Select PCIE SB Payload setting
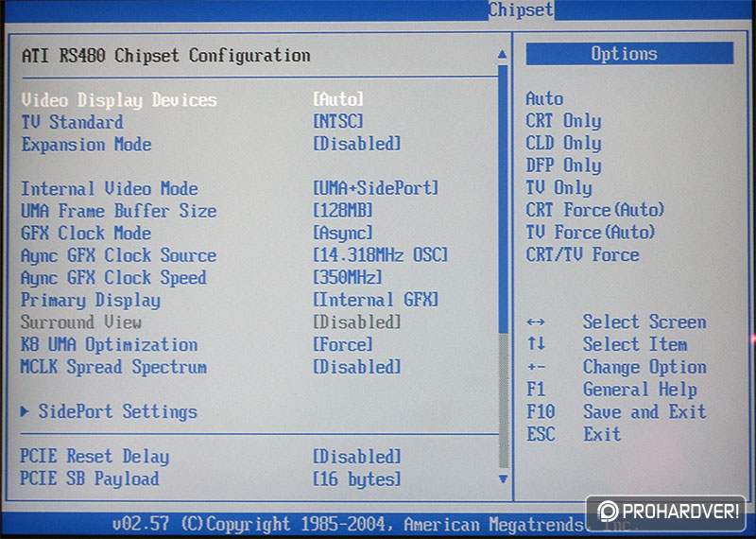The height and width of the screenshot is (539, 756). coord(90,478)
